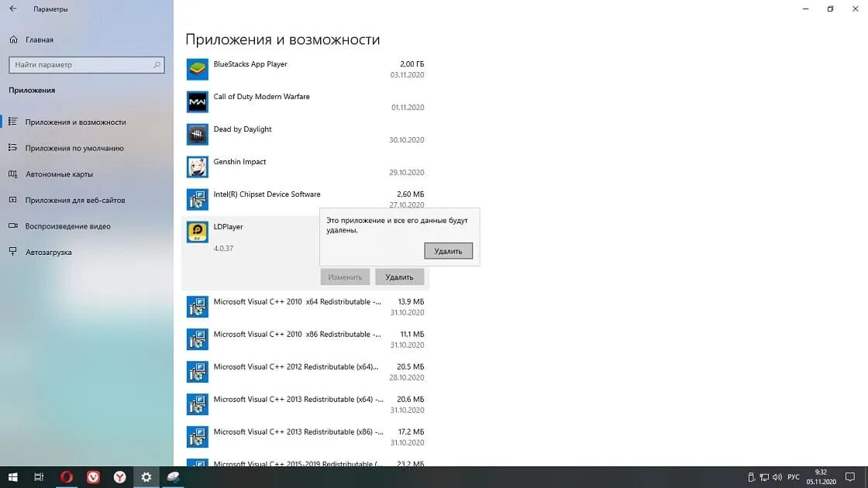Open the volume control in system tray
This screenshot has width=868, height=488.
[777, 477]
